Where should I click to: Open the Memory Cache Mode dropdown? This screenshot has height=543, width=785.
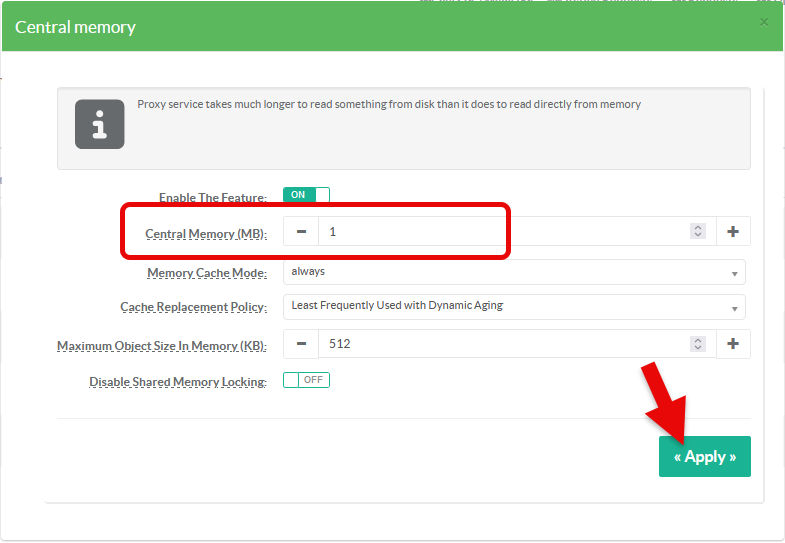click(514, 272)
